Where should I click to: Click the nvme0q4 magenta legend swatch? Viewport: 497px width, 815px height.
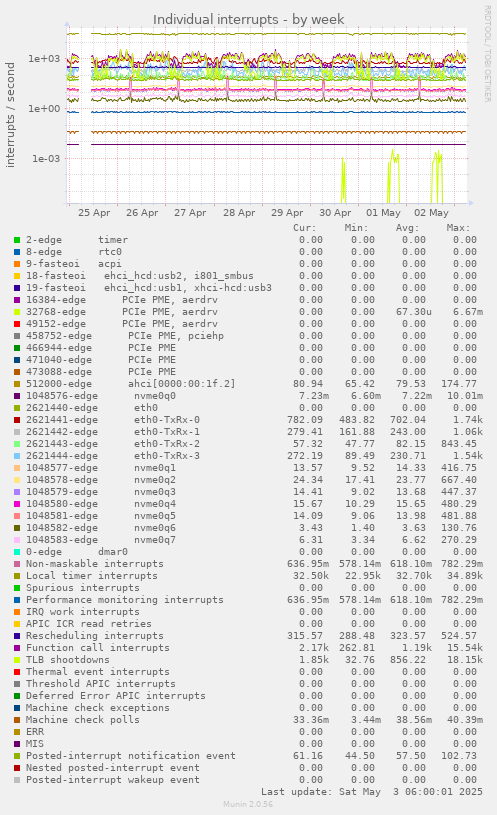point(17,504)
